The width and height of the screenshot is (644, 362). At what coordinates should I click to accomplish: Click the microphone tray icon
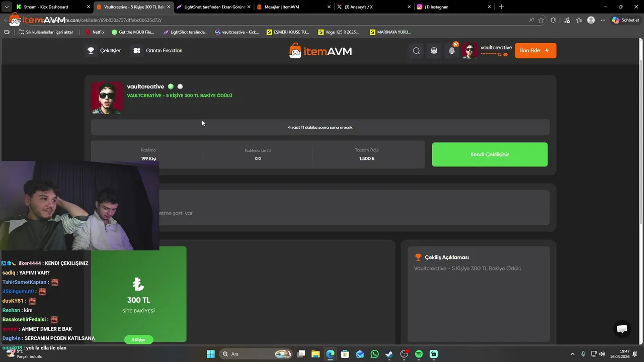tap(583, 354)
